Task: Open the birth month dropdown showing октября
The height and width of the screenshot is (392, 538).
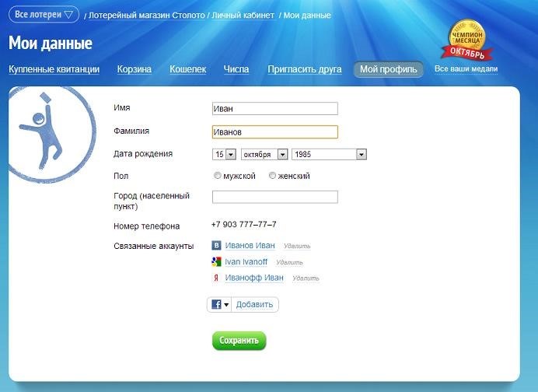Action: point(264,155)
